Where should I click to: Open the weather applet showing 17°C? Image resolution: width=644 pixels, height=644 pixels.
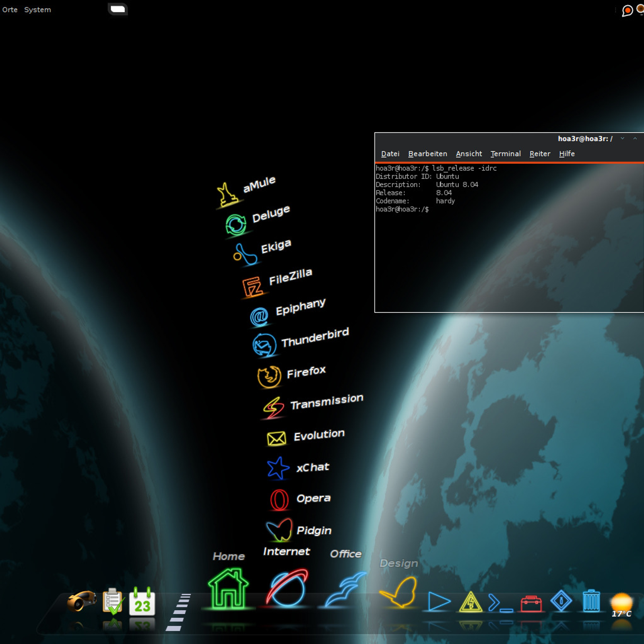pyautogui.click(x=621, y=605)
